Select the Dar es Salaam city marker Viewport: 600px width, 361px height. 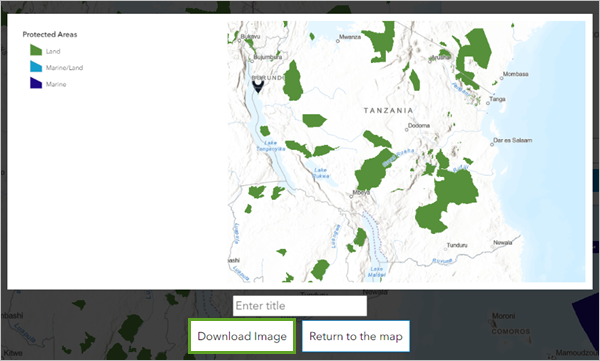coord(492,144)
